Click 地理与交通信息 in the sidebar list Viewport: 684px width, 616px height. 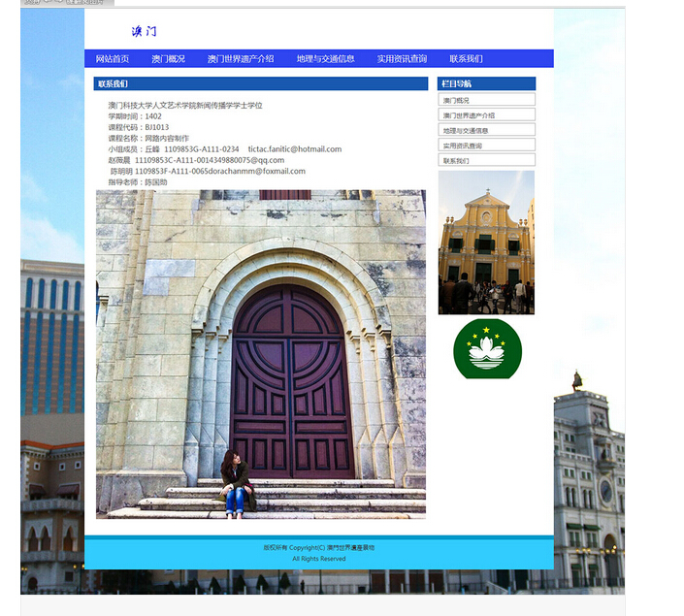(486, 130)
